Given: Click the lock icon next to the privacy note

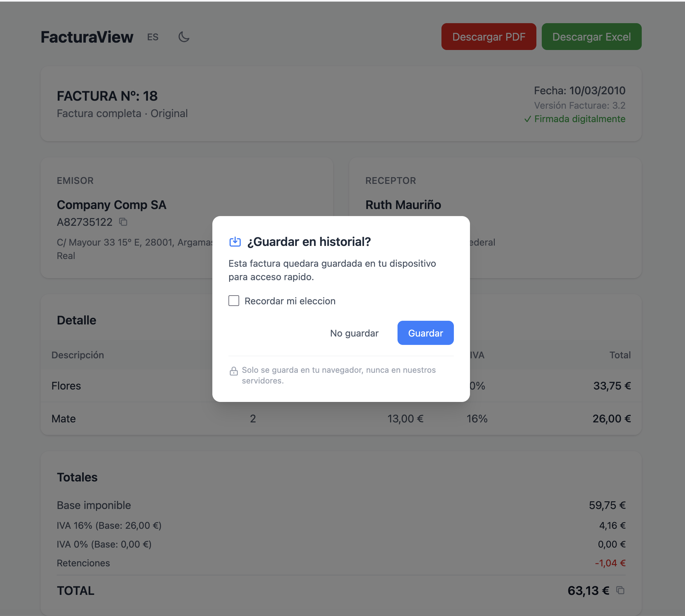Looking at the screenshot, I should (x=233, y=371).
